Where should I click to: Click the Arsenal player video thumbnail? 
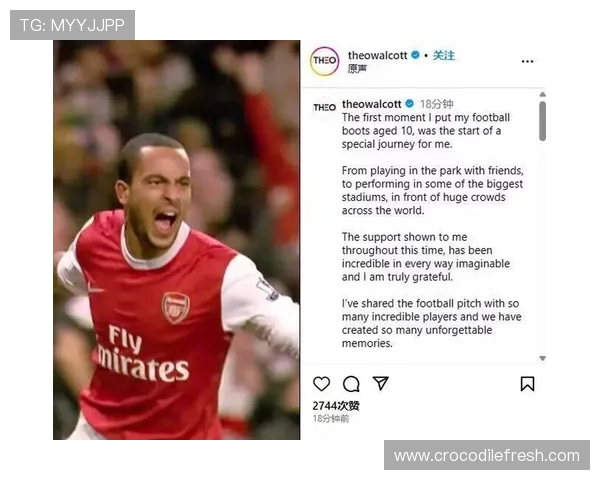tap(176, 240)
